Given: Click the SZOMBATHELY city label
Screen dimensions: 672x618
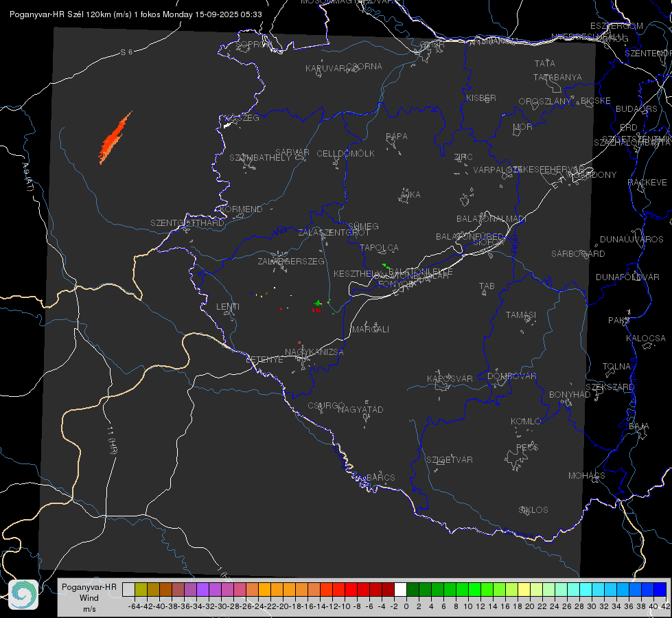Looking at the screenshot, I should click(x=260, y=158).
